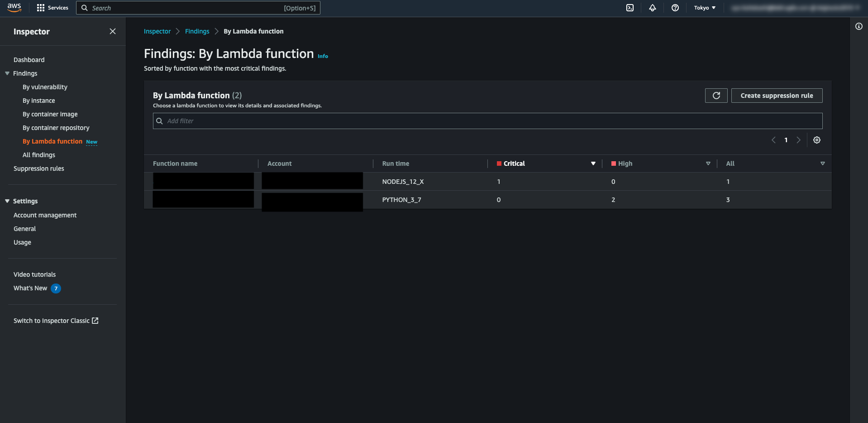Open Switch to Inspector Classic external link
The image size is (868, 423).
[x=56, y=321]
